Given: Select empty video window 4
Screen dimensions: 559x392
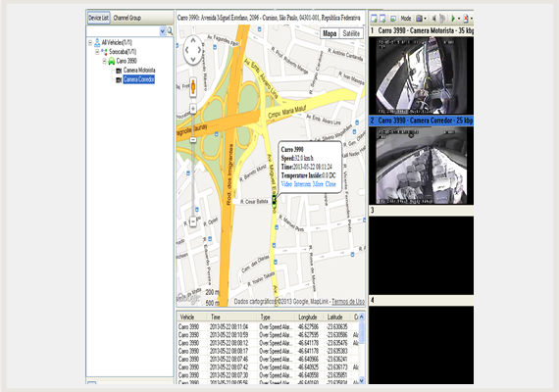Looking at the screenshot, I should 422,344.
